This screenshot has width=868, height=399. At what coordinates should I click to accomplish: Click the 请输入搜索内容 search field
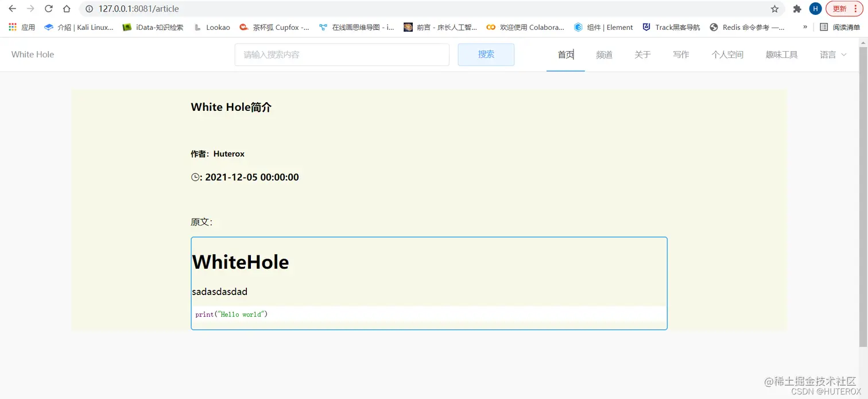pos(342,54)
